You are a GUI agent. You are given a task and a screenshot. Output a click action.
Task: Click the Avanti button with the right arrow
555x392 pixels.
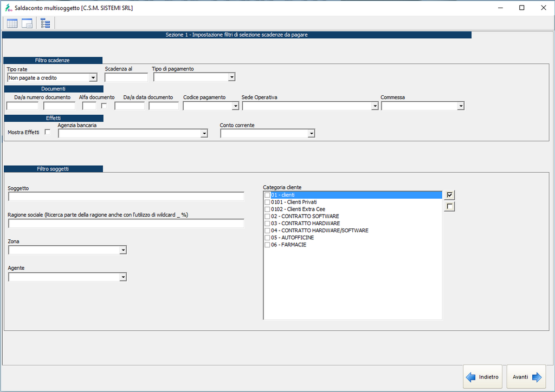coord(526,377)
